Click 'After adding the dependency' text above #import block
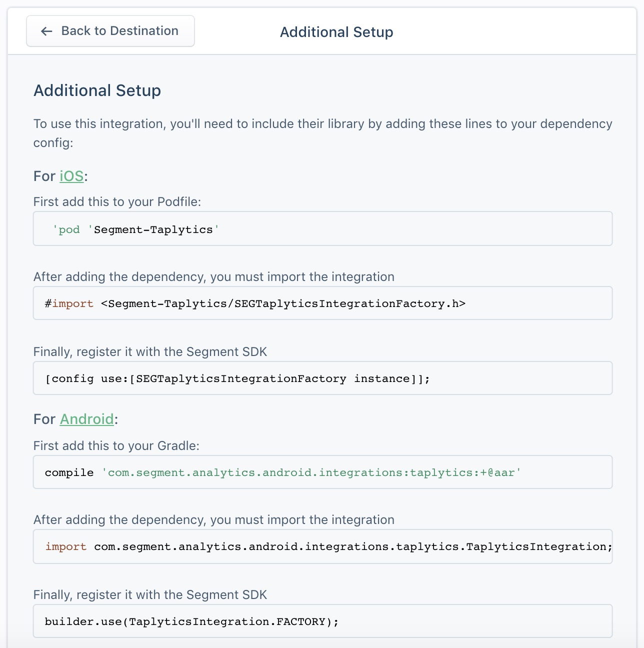The width and height of the screenshot is (644, 648). tap(213, 276)
